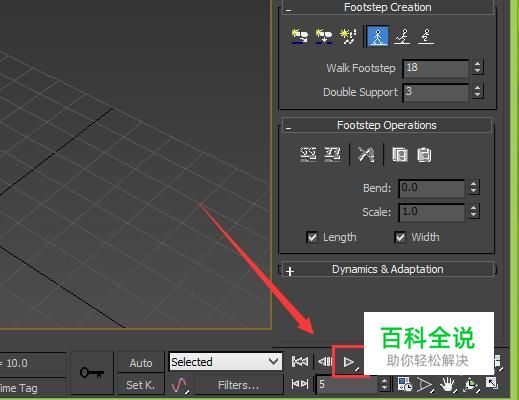Image resolution: width=519 pixels, height=400 pixels.
Task: Click Deactivate Footsteps icon
Action: 332,154
